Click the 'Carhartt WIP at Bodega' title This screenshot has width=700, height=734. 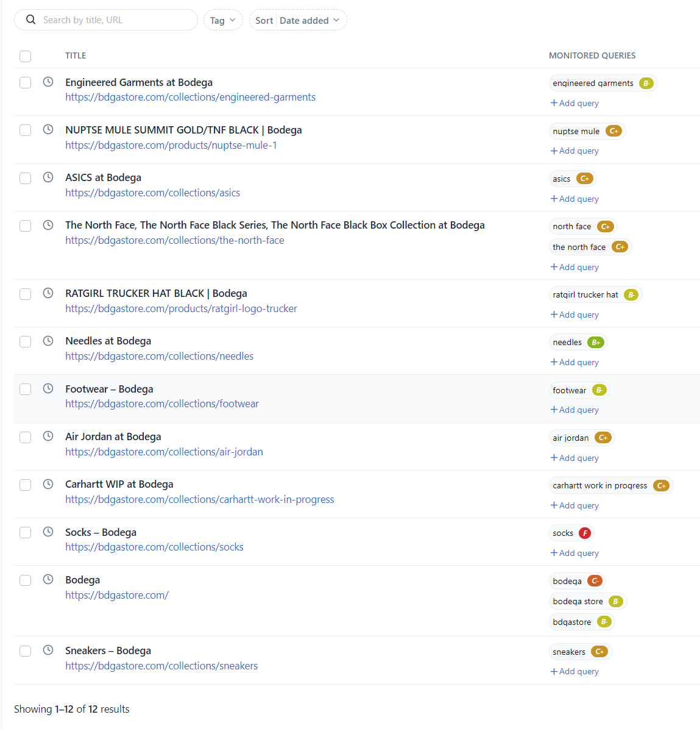point(119,484)
